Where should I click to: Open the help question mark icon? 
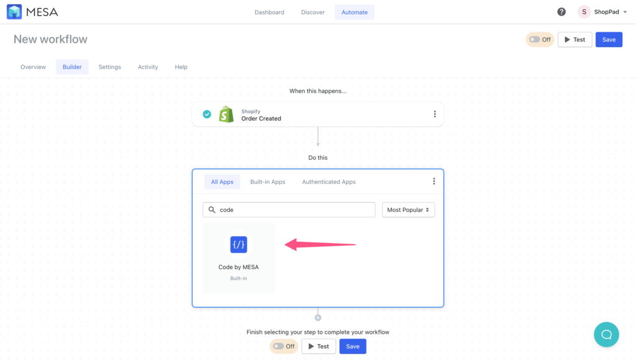561,11
